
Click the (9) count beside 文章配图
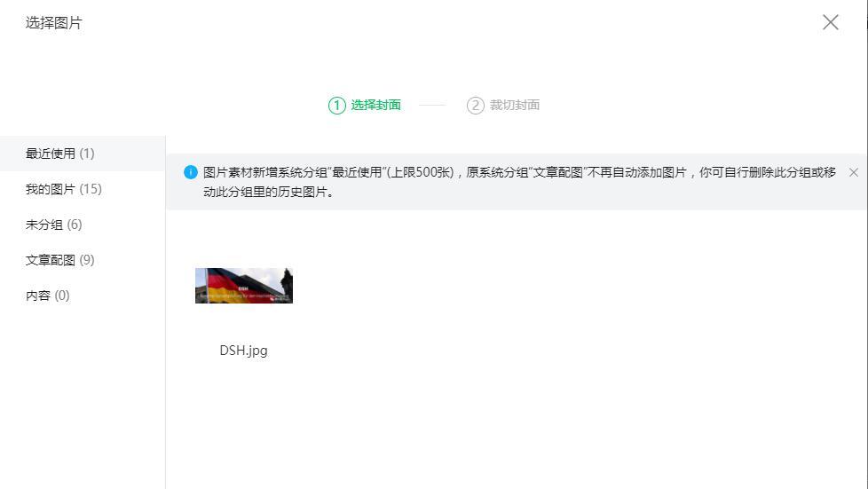[x=87, y=260]
